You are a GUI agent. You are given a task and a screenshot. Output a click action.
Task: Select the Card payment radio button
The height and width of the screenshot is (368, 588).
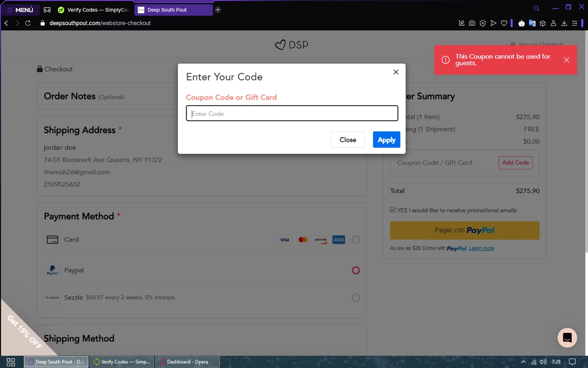[356, 240]
